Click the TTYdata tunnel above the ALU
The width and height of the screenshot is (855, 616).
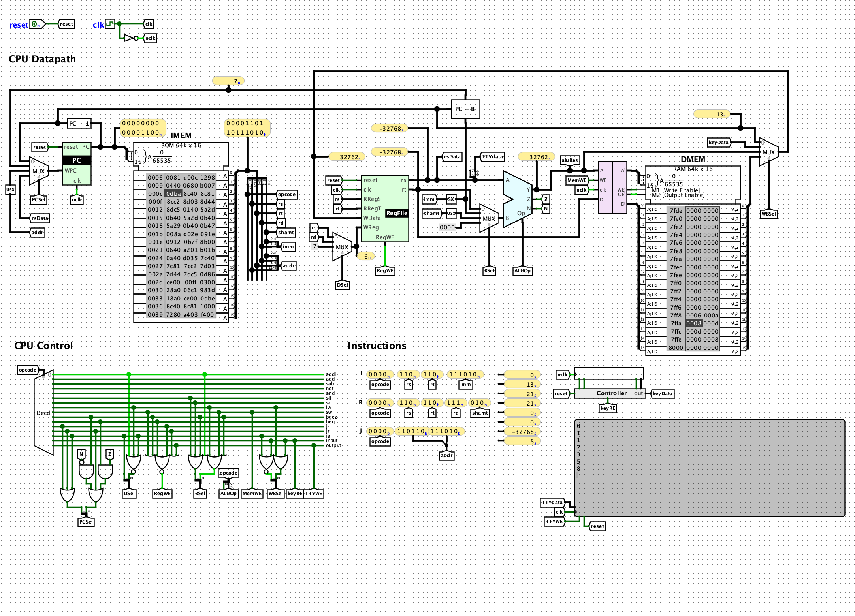(492, 157)
